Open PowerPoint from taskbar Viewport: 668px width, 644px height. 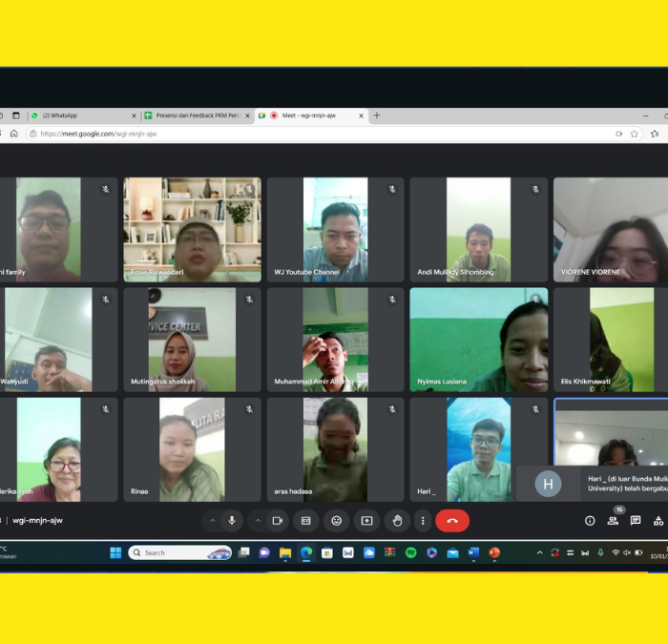click(494, 552)
